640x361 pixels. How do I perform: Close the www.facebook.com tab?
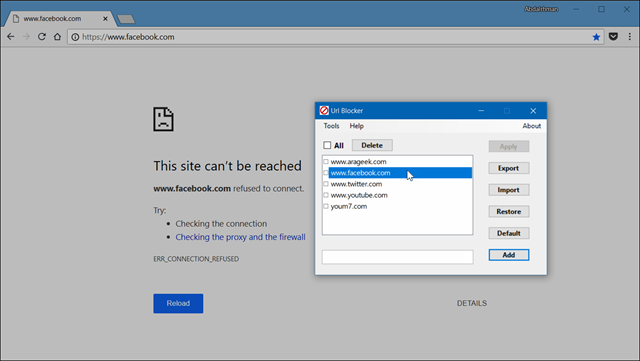[105, 18]
